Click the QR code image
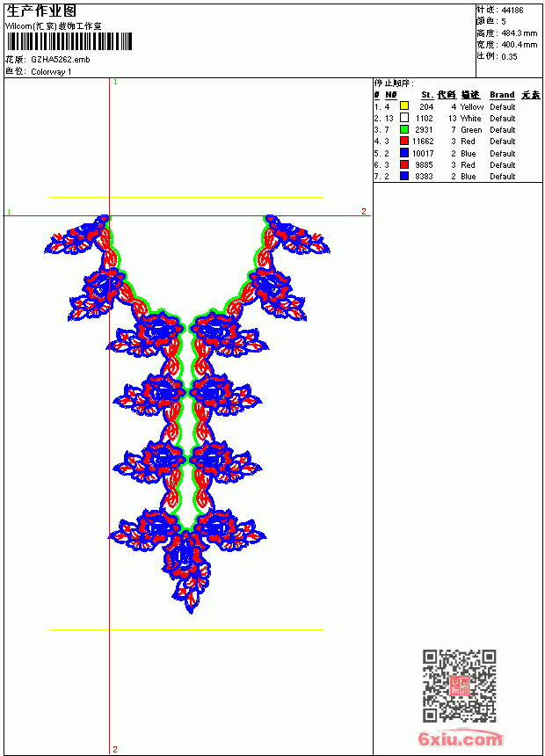Viewport: 545px width, 756px height. (460, 686)
